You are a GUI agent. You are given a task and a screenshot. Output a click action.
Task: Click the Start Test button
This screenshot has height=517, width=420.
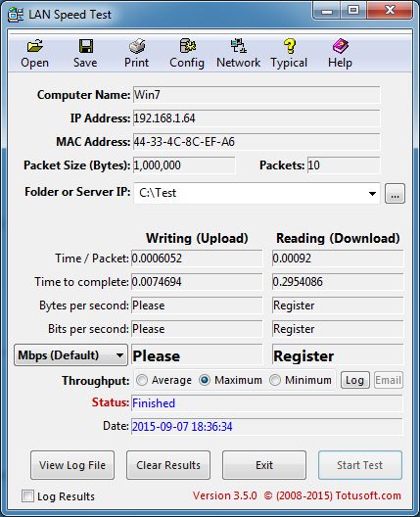pos(360,465)
